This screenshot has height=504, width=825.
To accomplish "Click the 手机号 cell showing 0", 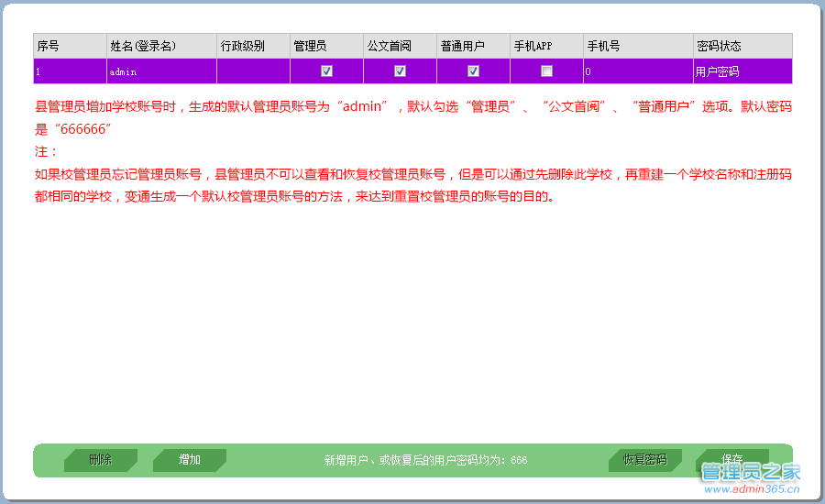I will (x=638, y=71).
